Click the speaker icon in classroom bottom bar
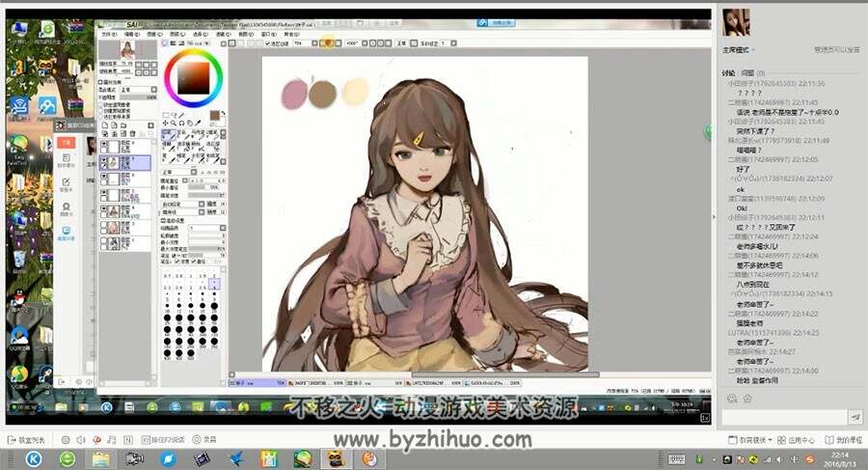The height and width of the screenshot is (470, 868). tap(81, 439)
